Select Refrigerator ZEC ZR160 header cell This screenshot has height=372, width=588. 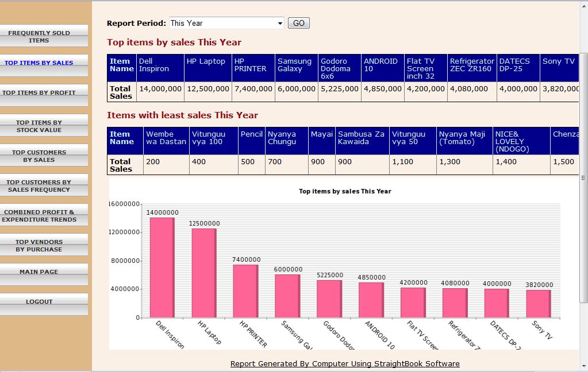472,68
